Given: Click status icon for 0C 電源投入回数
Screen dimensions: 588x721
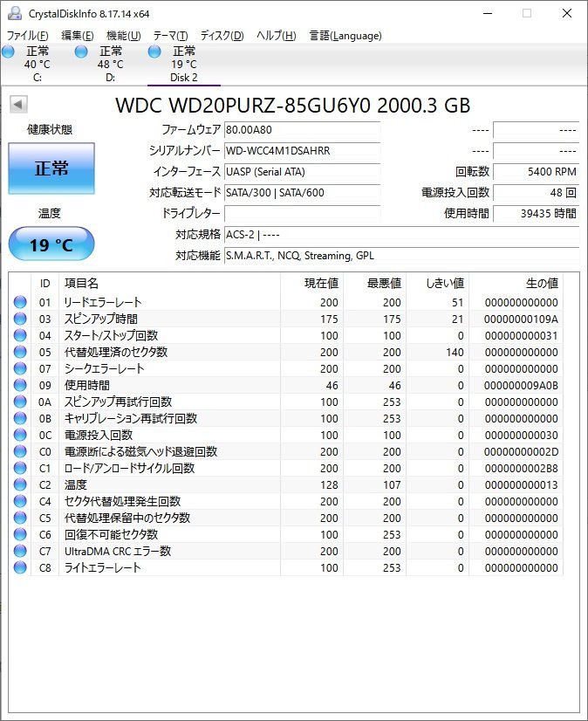Looking at the screenshot, I should coord(20,435).
